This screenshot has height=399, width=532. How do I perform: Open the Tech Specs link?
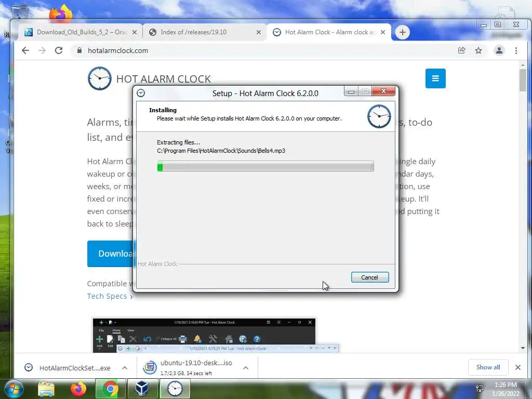110,296
